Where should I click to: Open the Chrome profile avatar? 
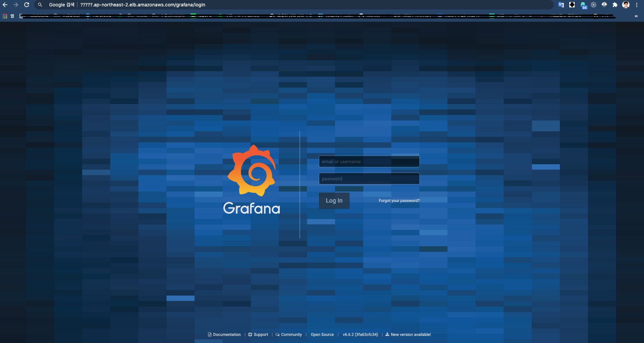click(626, 5)
